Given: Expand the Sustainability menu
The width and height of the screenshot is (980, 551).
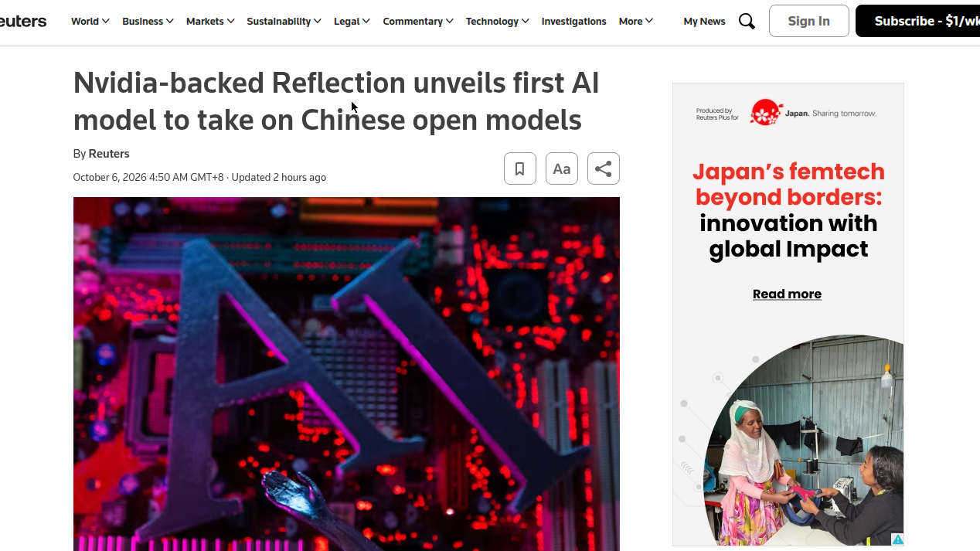Looking at the screenshot, I should (x=284, y=22).
